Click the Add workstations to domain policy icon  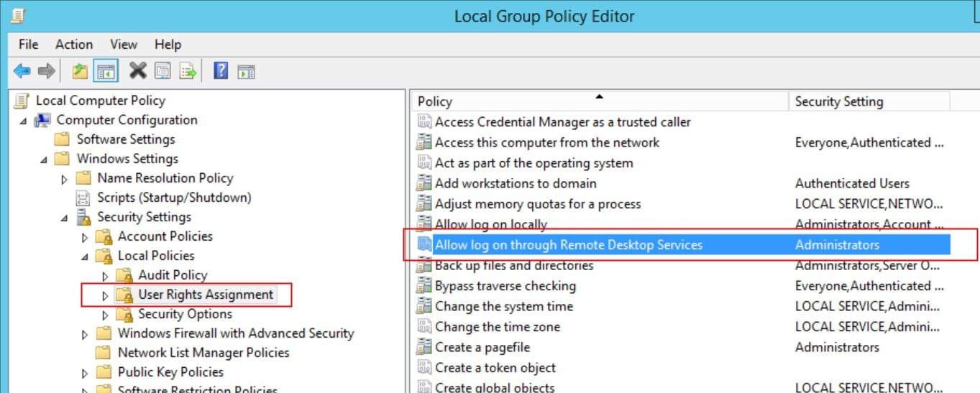[424, 183]
